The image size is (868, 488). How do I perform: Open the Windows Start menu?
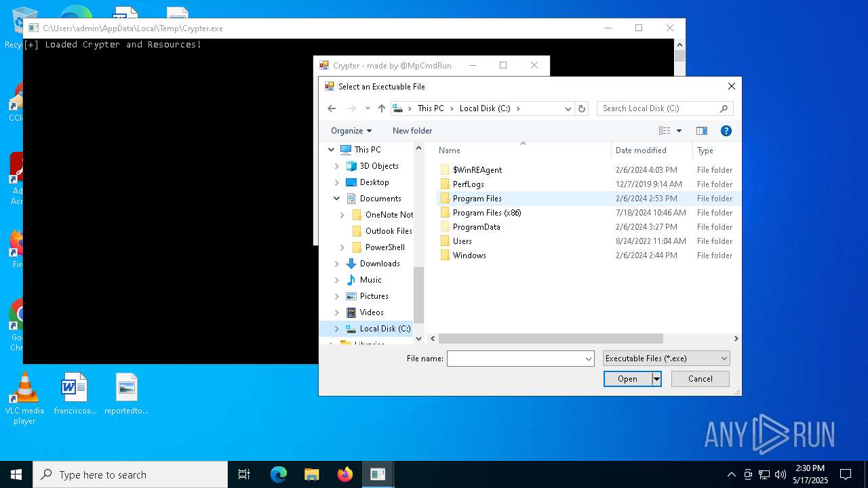(16, 474)
